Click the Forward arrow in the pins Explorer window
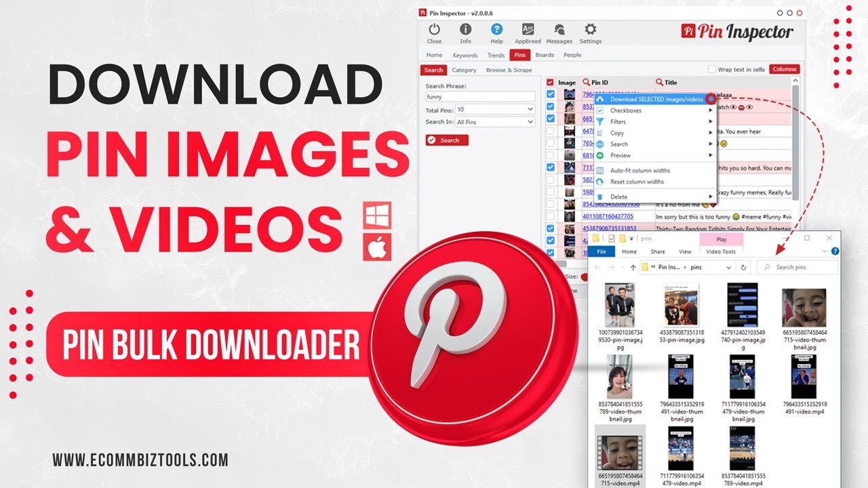The image size is (868, 488). [613, 267]
